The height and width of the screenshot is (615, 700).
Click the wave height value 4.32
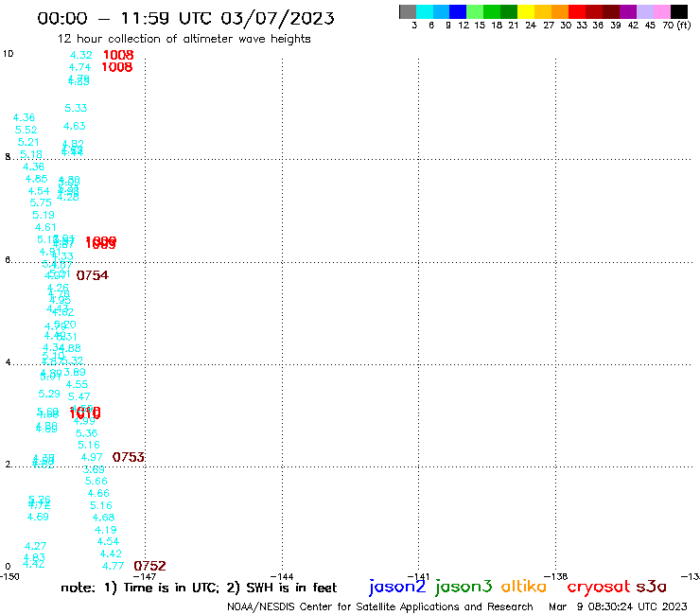(80, 55)
